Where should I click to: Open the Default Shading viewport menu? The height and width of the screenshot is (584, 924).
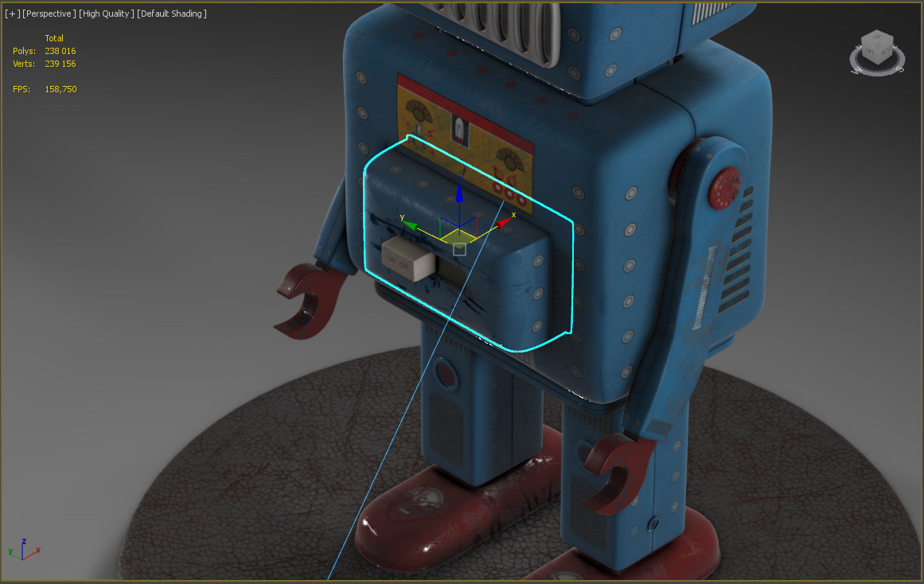pos(171,14)
